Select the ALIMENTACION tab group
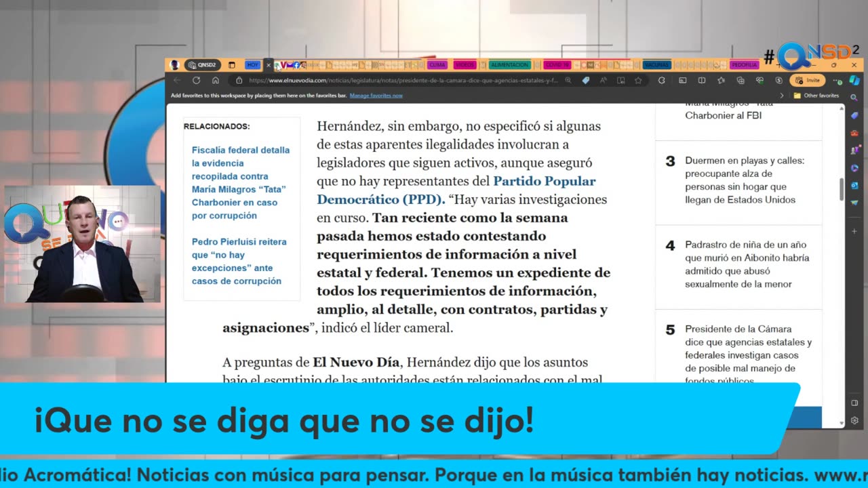Screen dimensions: 868x488 click(x=509, y=65)
